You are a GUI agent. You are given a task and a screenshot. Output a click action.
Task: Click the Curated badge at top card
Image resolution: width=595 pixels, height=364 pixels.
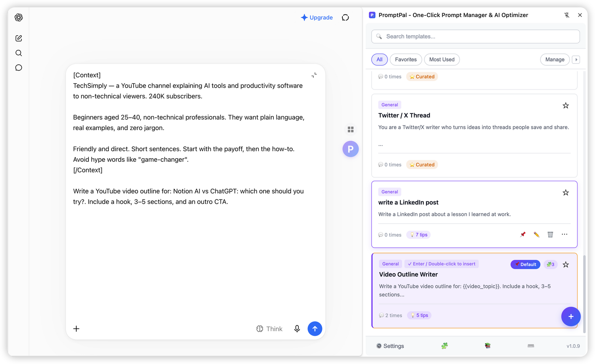(422, 77)
